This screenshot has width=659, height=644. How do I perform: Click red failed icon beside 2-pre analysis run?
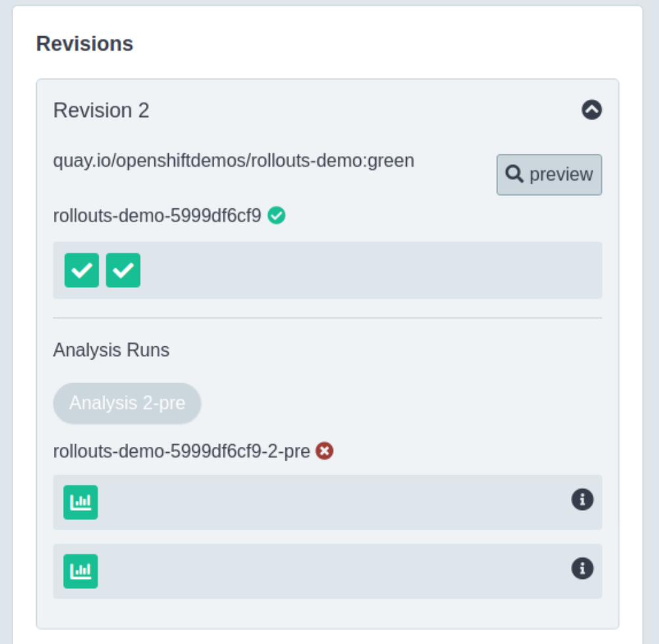[325, 451]
